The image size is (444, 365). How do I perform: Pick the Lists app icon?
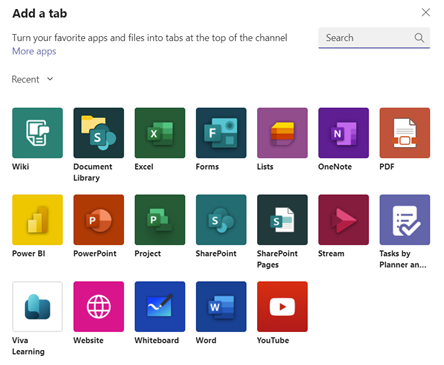[x=282, y=133]
